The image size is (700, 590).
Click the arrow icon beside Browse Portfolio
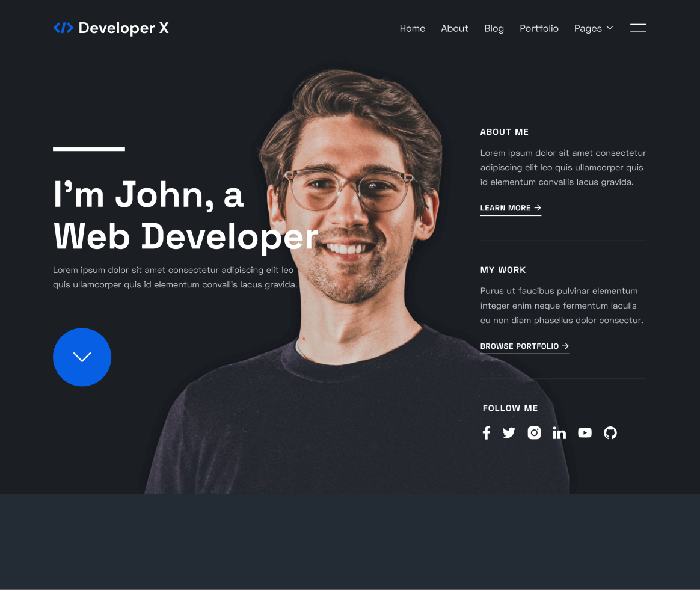point(565,346)
